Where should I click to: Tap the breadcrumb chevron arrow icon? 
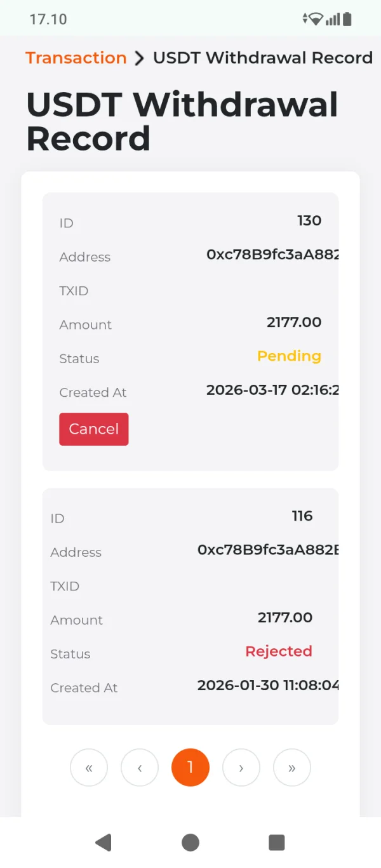tap(140, 58)
